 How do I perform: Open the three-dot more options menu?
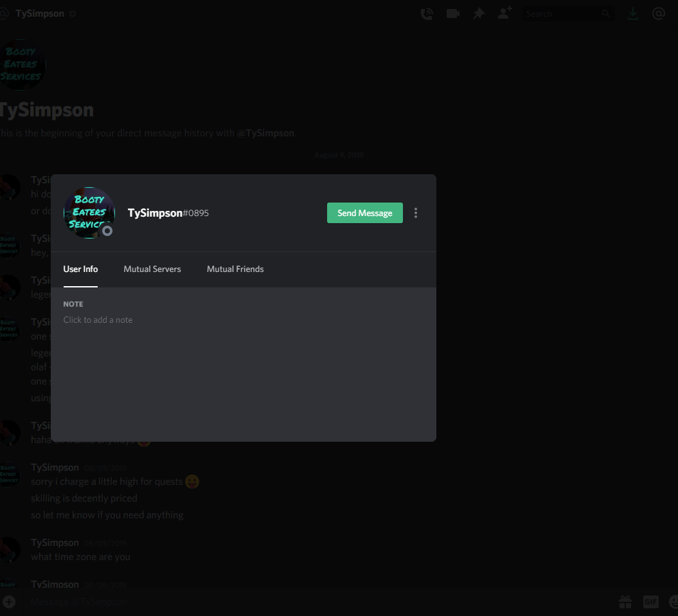[416, 213]
